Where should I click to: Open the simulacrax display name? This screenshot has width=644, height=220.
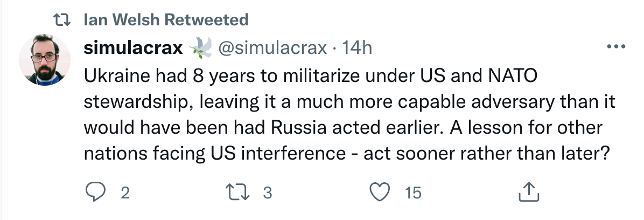(133, 48)
